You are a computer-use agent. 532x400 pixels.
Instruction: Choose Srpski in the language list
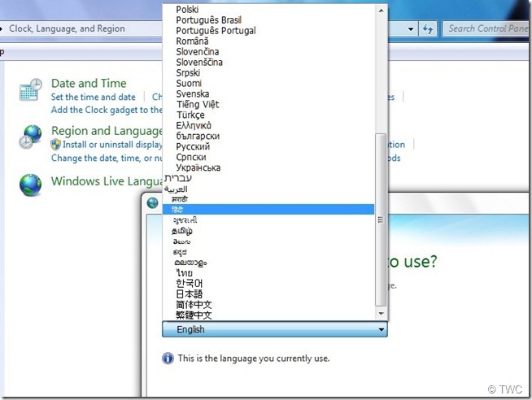[269, 72]
